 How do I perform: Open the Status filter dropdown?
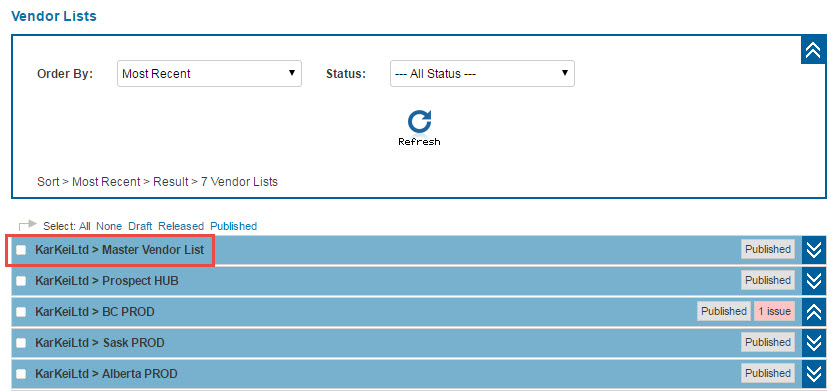click(482, 74)
